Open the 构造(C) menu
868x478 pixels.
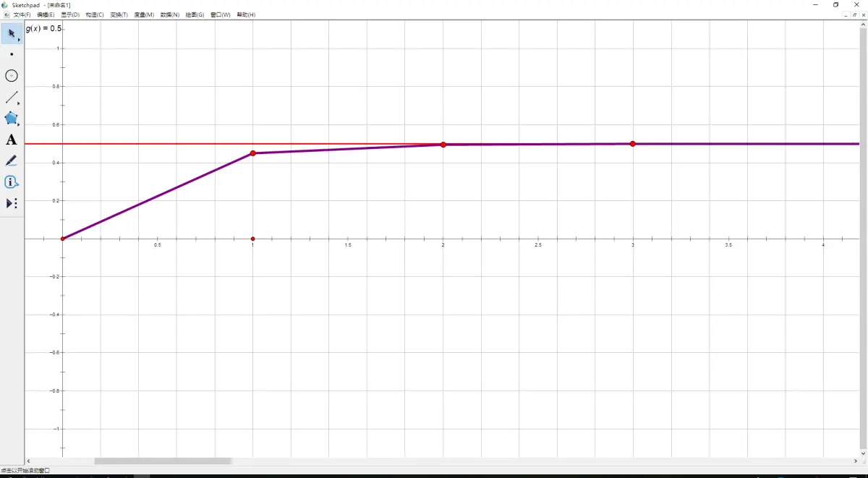point(95,14)
